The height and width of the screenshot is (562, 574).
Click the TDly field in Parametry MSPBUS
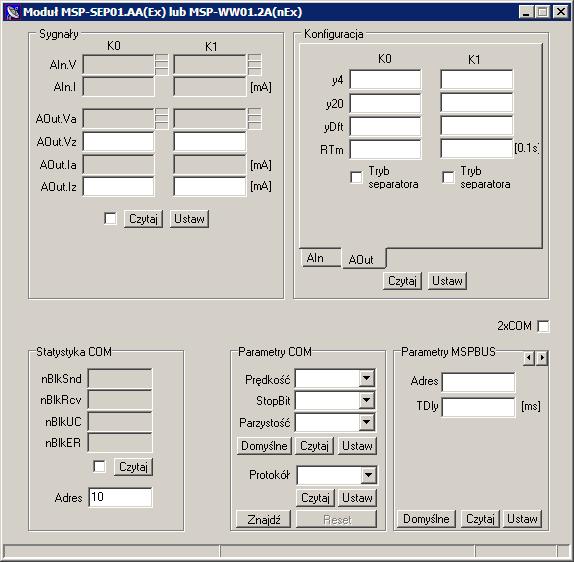point(478,407)
